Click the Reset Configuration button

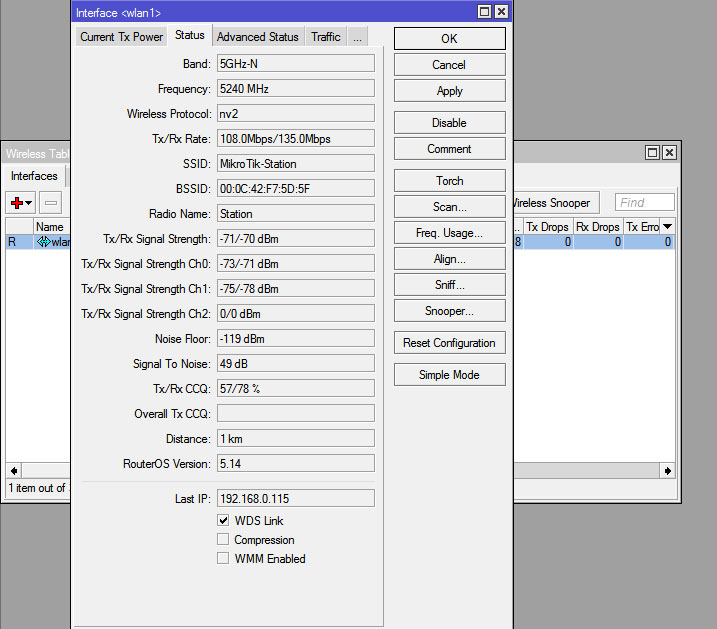[449, 343]
